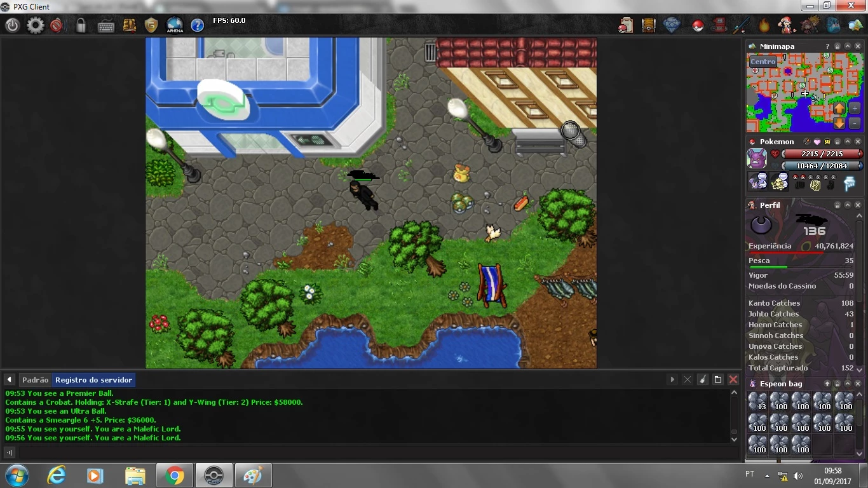Click chat scrollbar down arrow
Viewport: 868px width, 488px height.
click(x=734, y=438)
